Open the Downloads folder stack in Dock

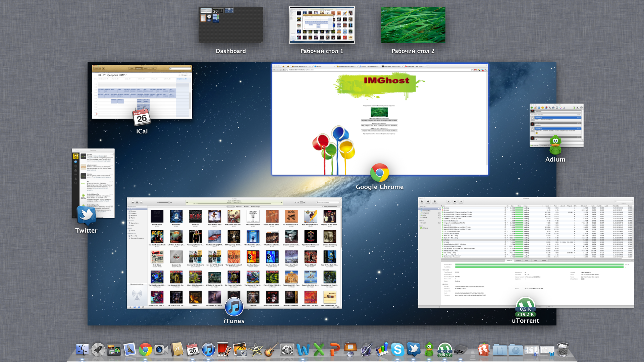click(516, 350)
